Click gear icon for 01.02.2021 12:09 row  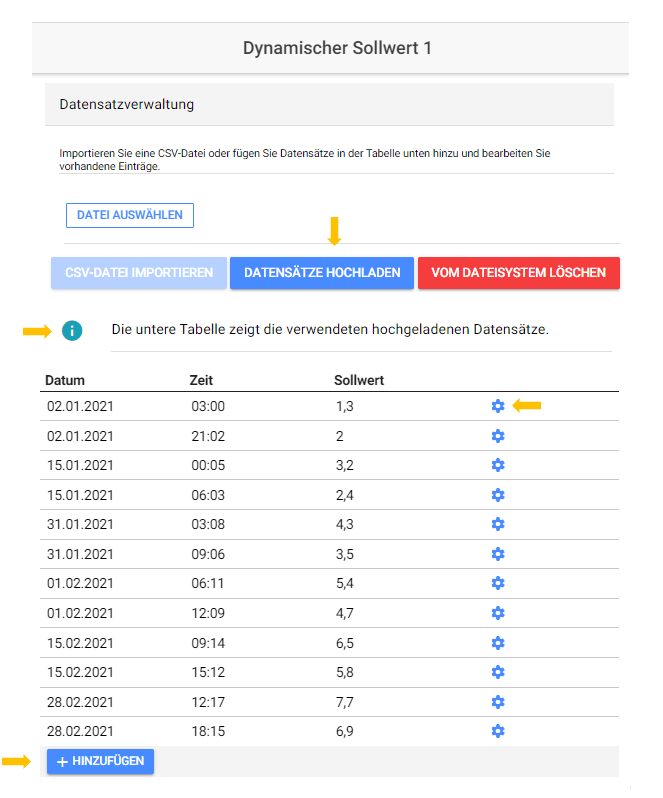click(x=498, y=613)
